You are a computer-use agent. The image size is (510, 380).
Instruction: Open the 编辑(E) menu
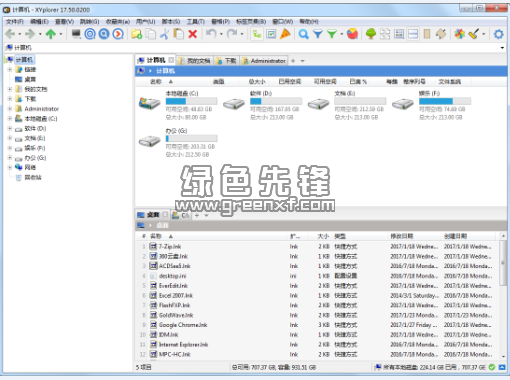pos(39,21)
